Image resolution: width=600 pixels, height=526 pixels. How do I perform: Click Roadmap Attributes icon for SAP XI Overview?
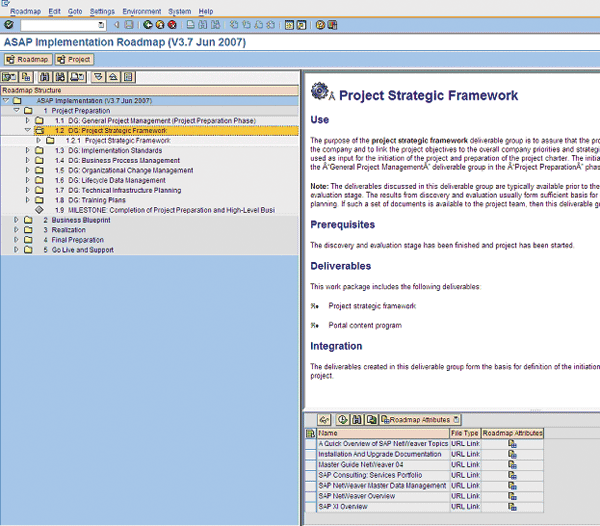(x=512, y=507)
